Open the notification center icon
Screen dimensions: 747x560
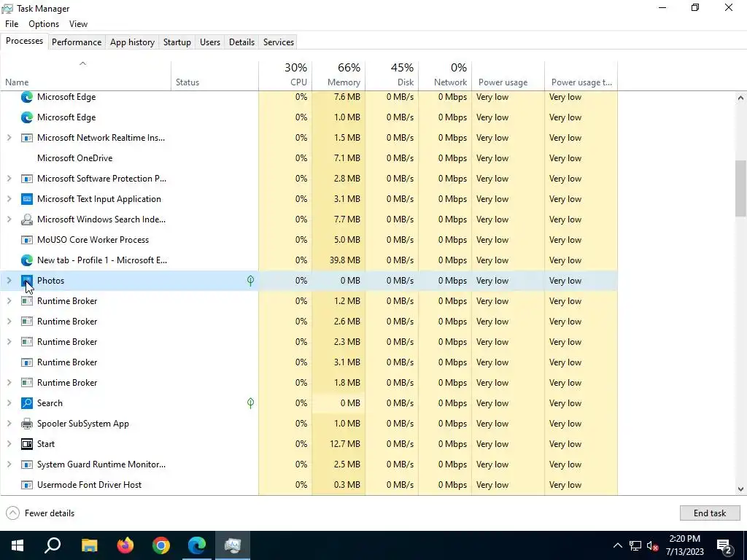[724, 545]
